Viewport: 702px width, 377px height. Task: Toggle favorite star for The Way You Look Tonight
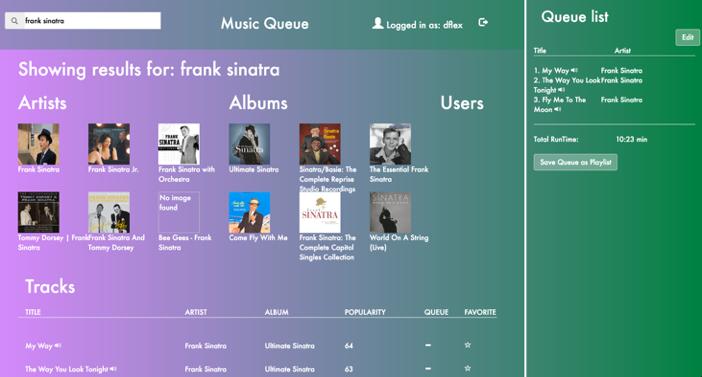pos(467,368)
